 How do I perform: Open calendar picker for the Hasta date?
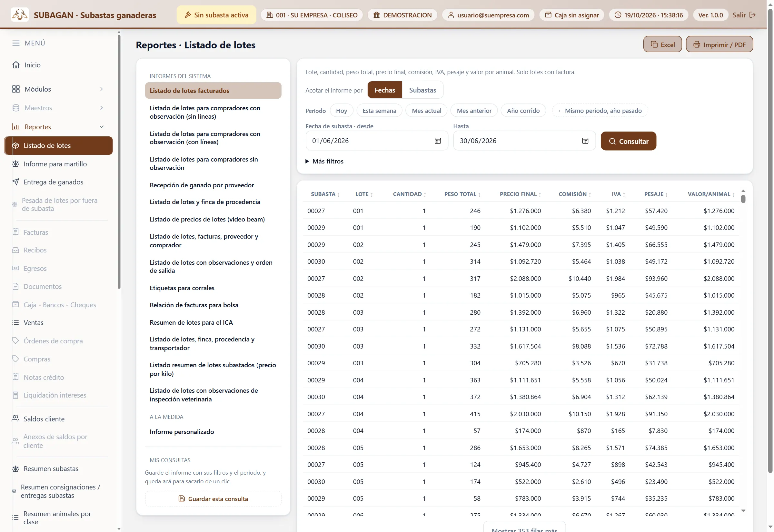tap(585, 141)
